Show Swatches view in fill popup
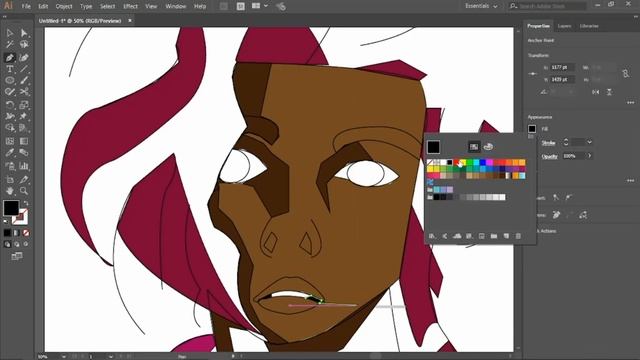Viewport: 640px width, 360px height. [x=474, y=147]
